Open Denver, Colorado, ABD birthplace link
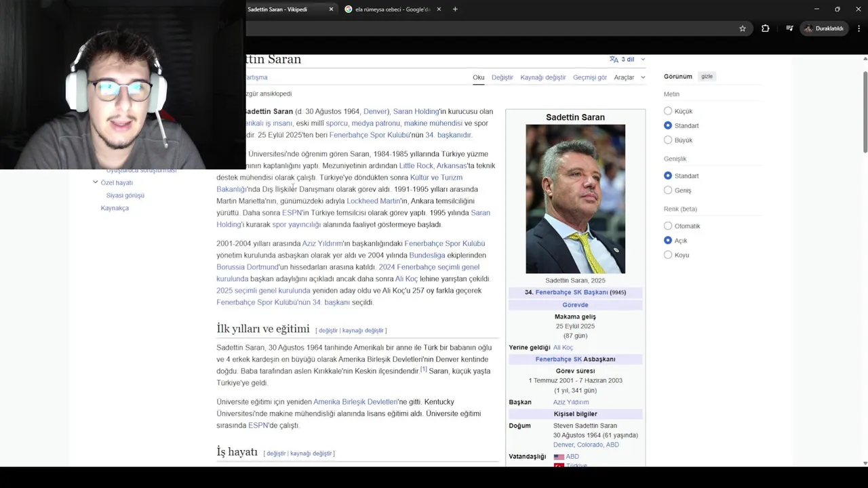The height and width of the screenshot is (488, 868). pyautogui.click(x=586, y=445)
